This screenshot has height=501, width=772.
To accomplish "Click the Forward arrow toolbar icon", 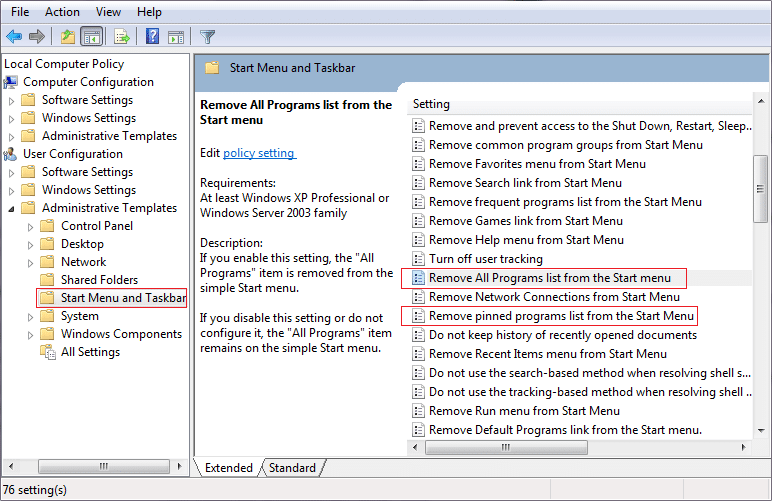I will click(37, 36).
